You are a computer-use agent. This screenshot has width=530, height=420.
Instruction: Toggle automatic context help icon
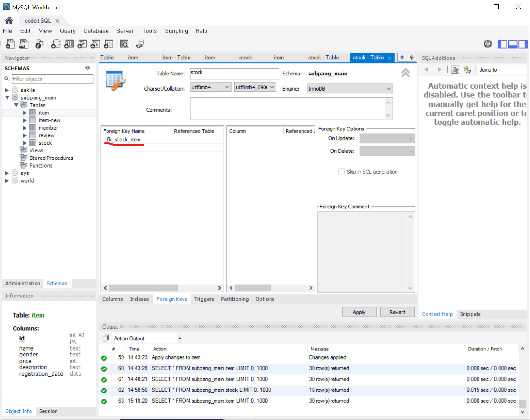point(467,70)
